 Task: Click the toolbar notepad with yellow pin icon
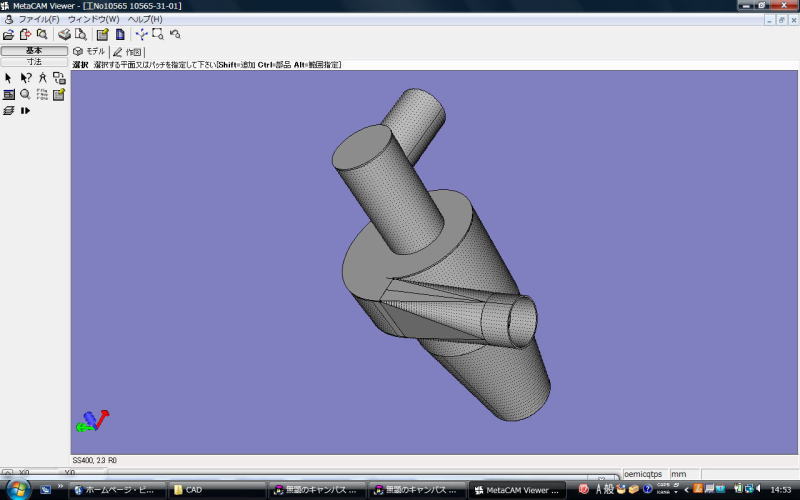click(103, 35)
